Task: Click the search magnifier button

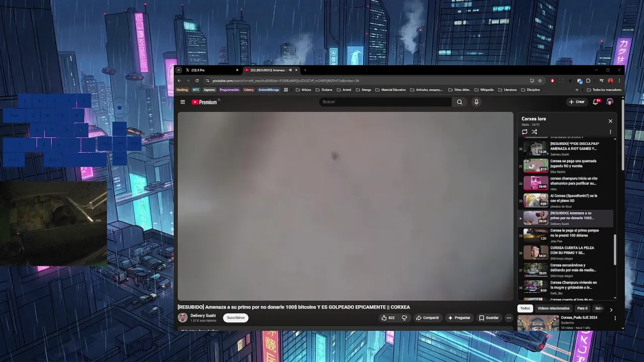Action: pos(459,102)
